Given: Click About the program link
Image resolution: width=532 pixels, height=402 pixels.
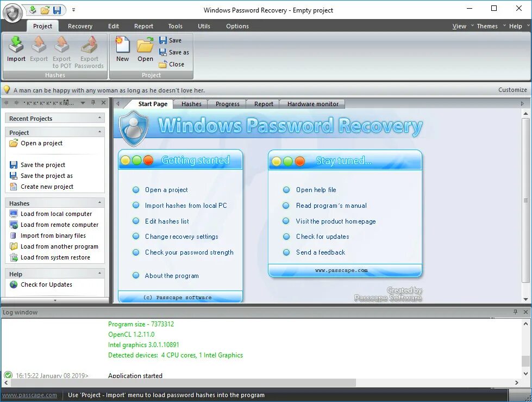Looking at the screenshot, I should tap(172, 276).
